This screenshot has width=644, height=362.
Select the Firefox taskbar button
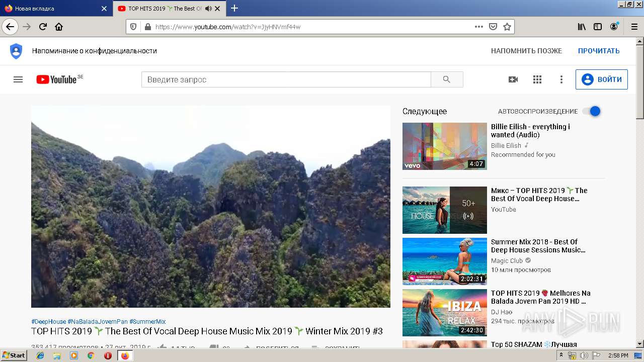pyautogui.click(x=125, y=355)
